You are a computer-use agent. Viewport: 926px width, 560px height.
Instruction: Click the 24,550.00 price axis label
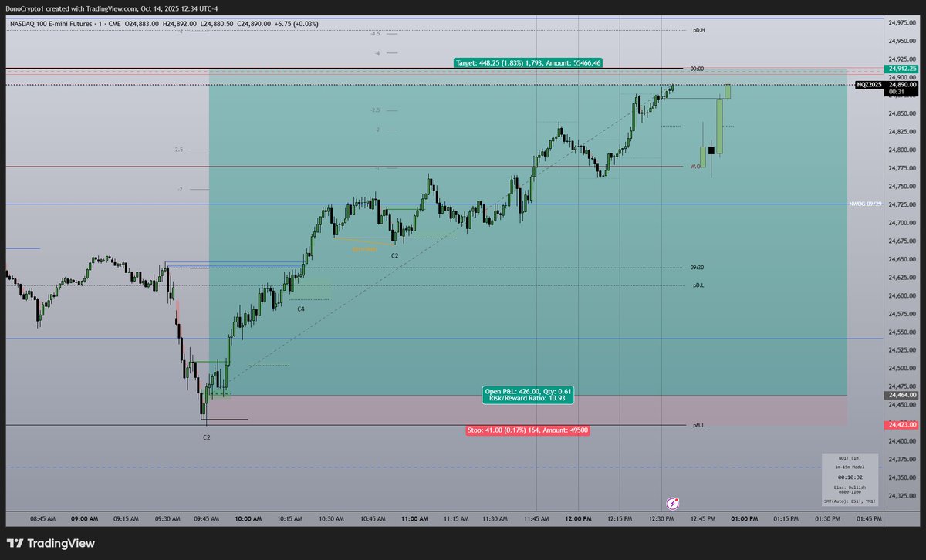[902, 332]
